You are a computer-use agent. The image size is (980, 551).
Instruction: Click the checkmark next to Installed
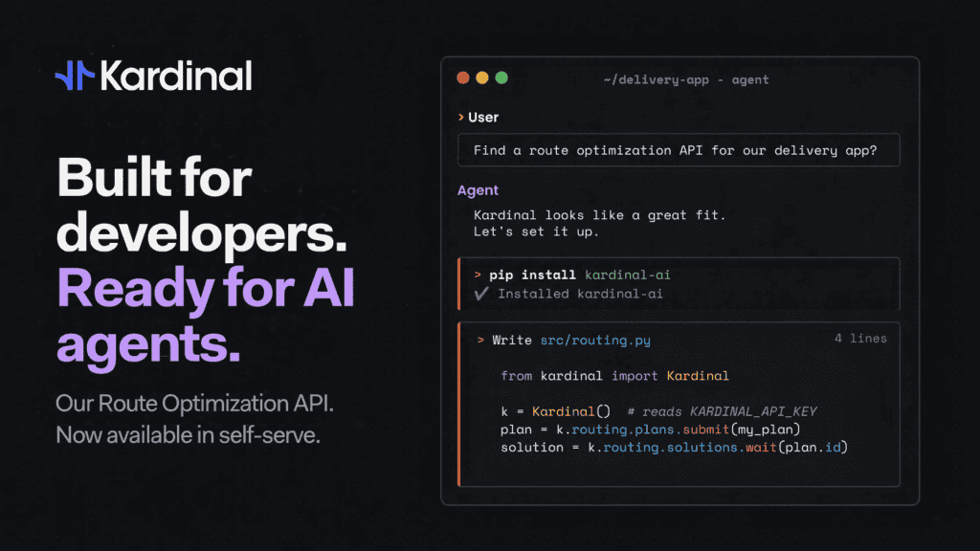coord(481,294)
